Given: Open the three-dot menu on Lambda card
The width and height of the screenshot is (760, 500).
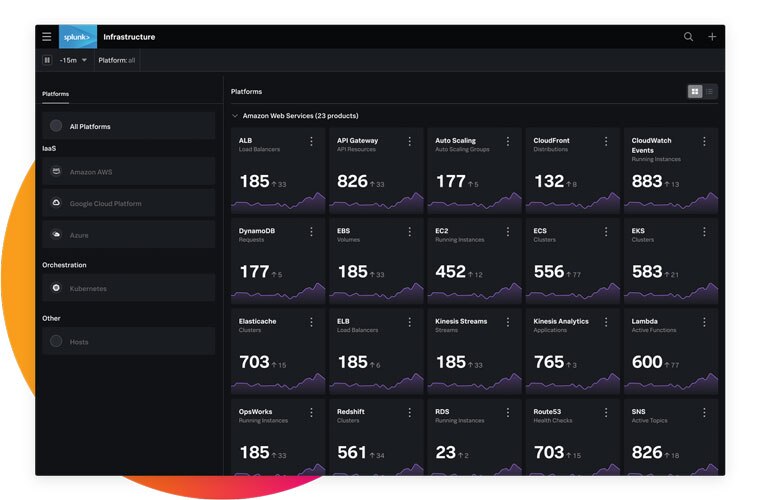Looking at the screenshot, I should [704, 323].
